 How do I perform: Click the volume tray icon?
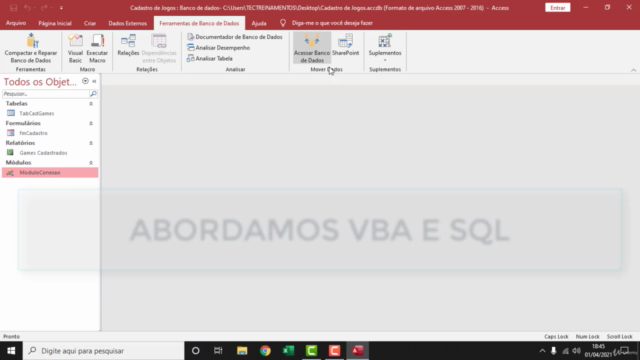click(576, 351)
